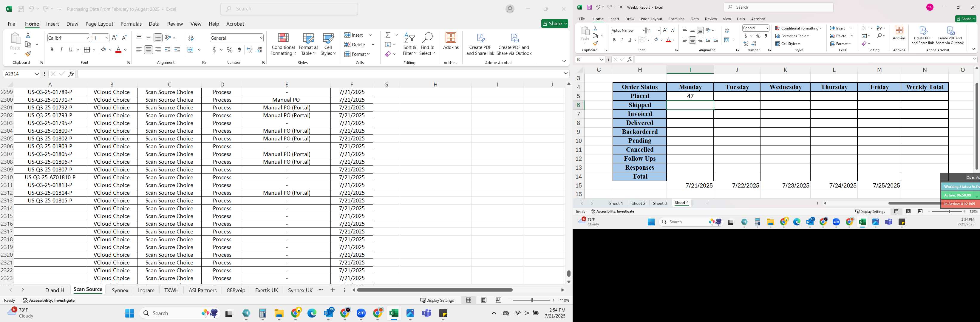This screenshot has height=322, width=980.
Task: Click Format Painter in Purchasing Data window
Action: (28, 54)
